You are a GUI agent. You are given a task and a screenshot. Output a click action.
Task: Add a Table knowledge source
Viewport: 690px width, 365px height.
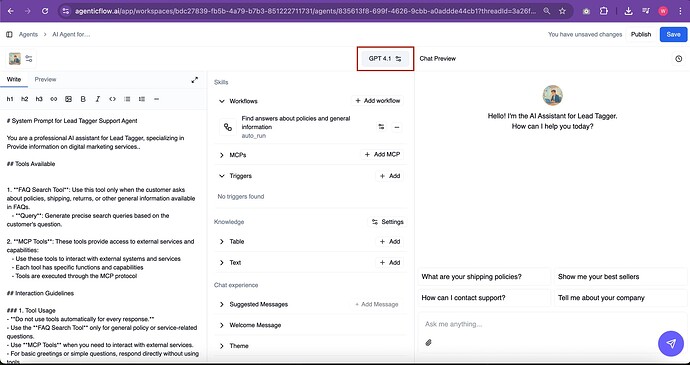click(x=389, y=241)
